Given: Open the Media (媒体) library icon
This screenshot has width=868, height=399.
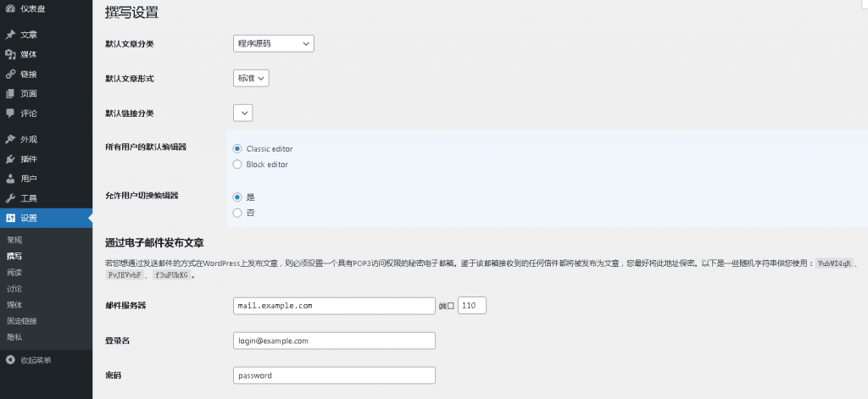Looking at the screenshot, I should 10,54.
